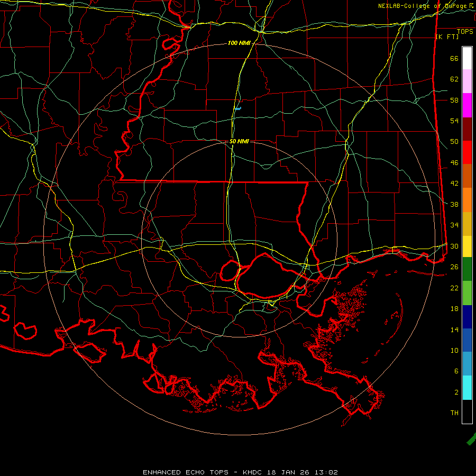Click legend value '62'

[x=454, y=79]
